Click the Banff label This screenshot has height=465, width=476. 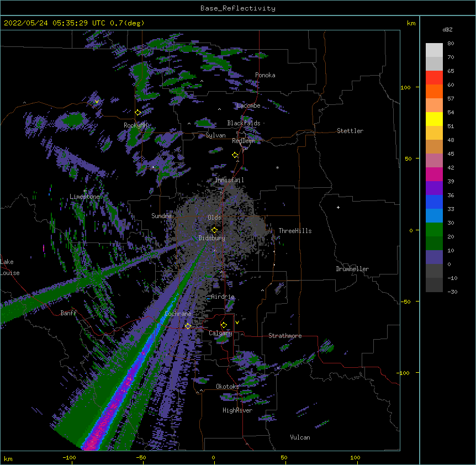pos(68,313)
